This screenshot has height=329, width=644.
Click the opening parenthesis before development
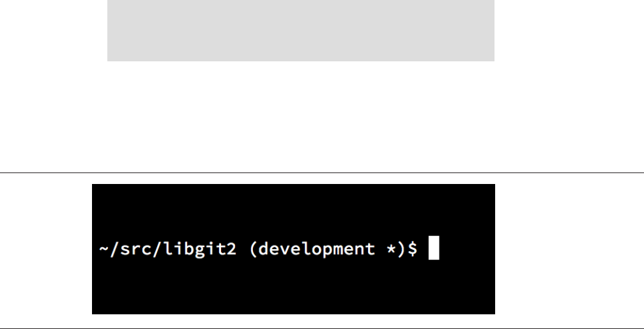pyautogui.click(x=252, y=249)
